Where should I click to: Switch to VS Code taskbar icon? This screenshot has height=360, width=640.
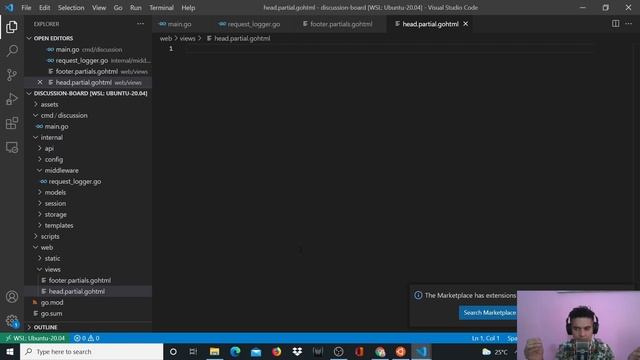[421, 351]
